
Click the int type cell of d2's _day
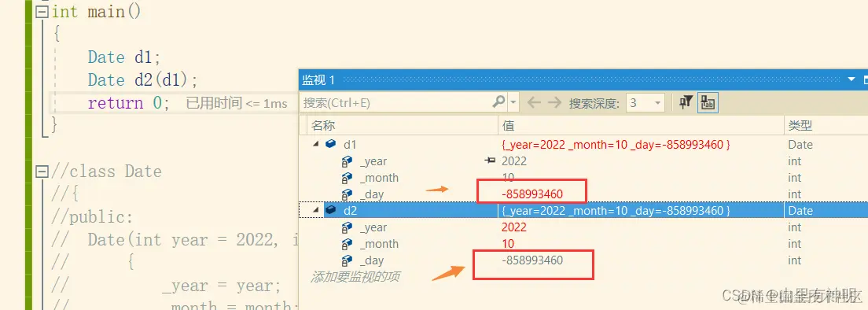pos(794,260)
